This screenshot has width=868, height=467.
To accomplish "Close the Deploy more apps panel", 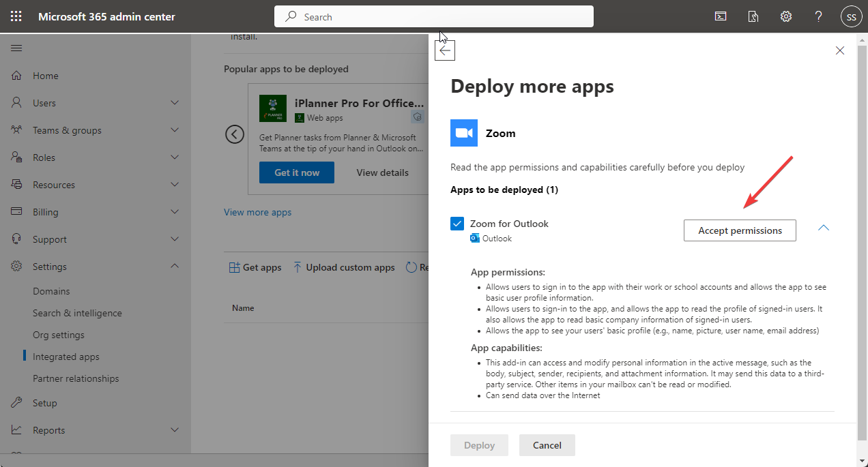I will [x=840, y=50].
